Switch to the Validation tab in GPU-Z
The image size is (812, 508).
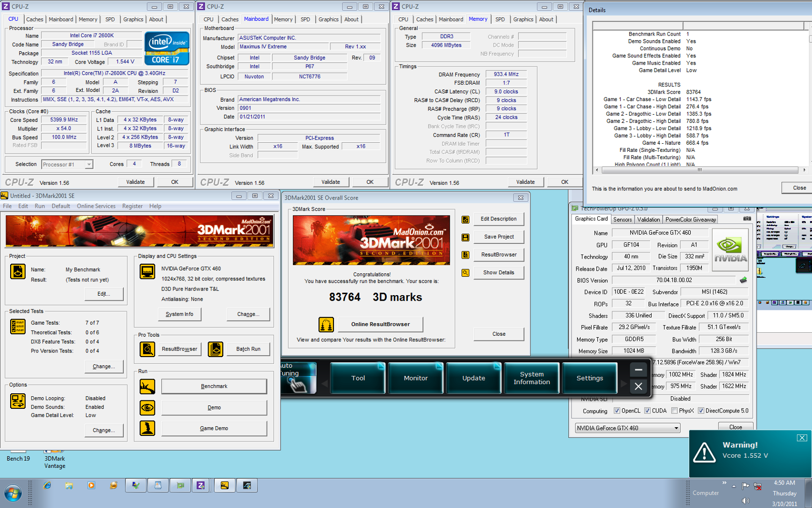click(x=649, y=219)
